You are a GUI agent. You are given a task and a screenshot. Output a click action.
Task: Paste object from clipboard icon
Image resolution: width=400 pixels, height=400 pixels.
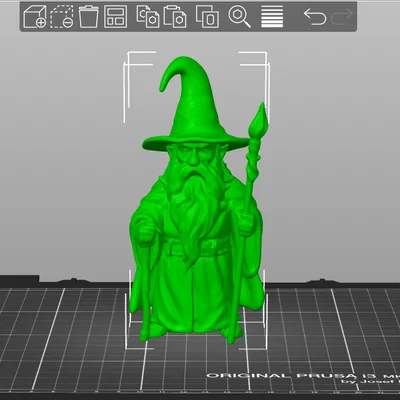(x=175, y=16)
